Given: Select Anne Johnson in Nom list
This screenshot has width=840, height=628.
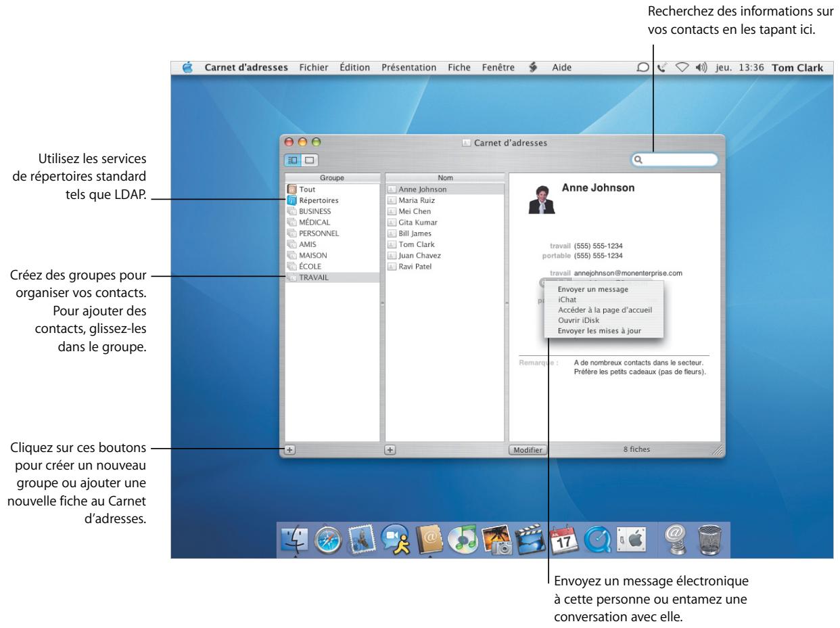Looking at the screenshot, I should 445,189.
